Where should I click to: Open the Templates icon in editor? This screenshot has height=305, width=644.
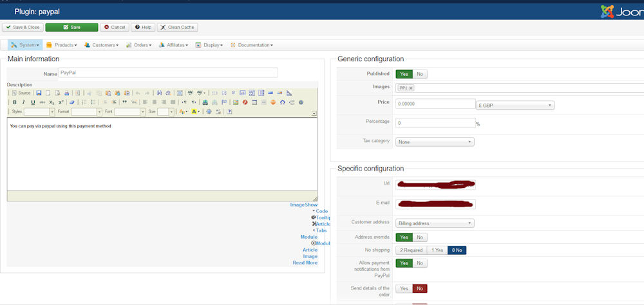click(x=78, y=93)
